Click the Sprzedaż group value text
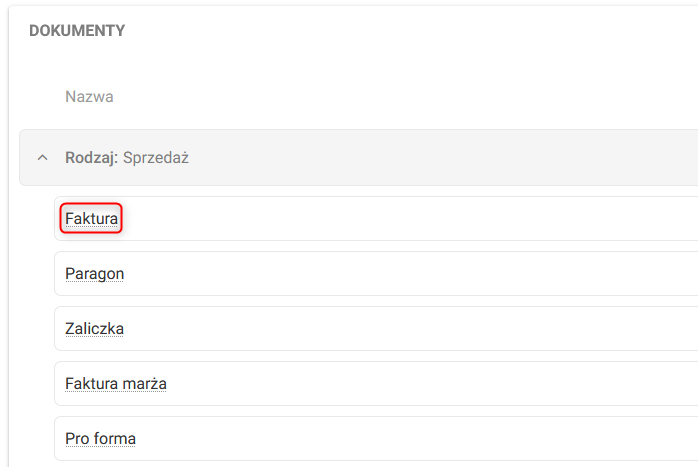Image resolution: width=698 pixels, height=467 pixels. (x=156, y=158)
